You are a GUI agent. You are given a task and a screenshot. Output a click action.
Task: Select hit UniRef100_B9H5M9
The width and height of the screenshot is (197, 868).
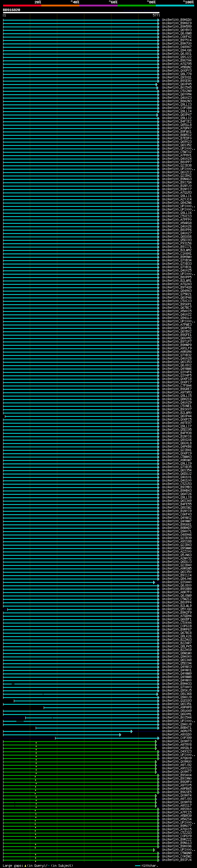[x=177, y=26]
